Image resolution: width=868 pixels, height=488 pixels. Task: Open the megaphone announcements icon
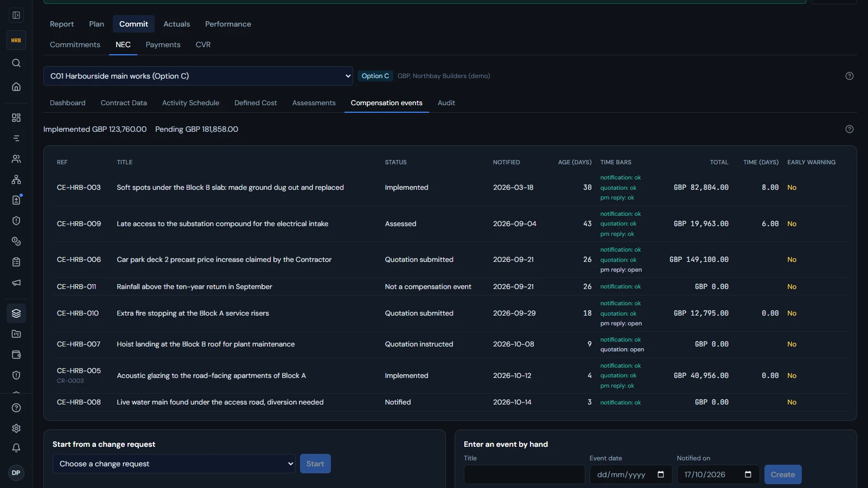click(x=16, y=282)
